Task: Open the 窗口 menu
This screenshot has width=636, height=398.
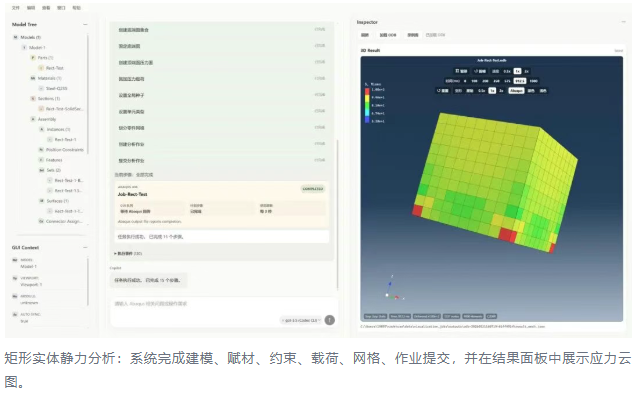Action: [61, 8]
